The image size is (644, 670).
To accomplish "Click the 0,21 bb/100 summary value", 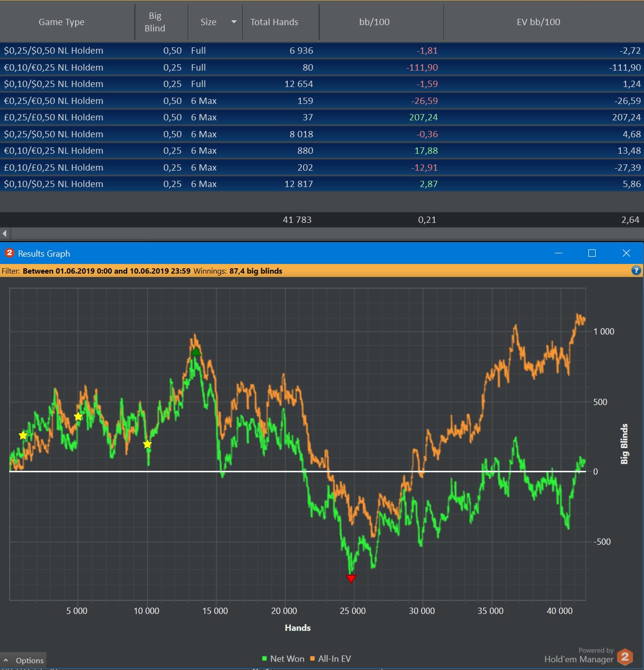I will [x=427, y=219].
